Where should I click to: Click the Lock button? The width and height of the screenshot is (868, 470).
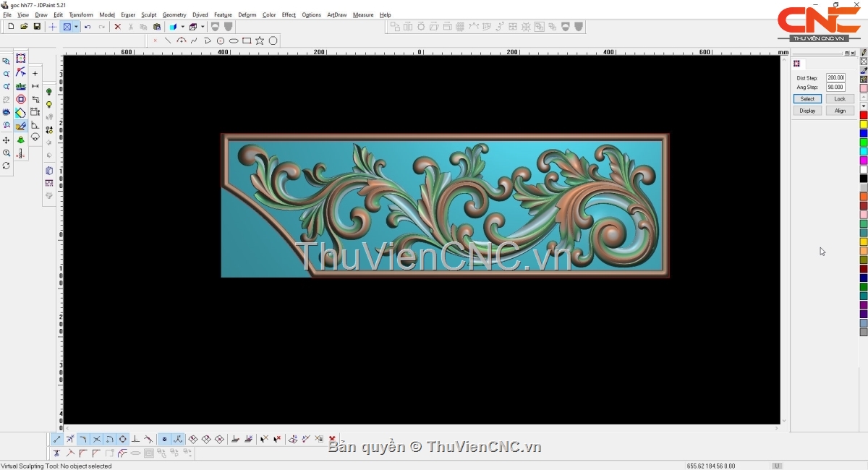tap(839, 99)
